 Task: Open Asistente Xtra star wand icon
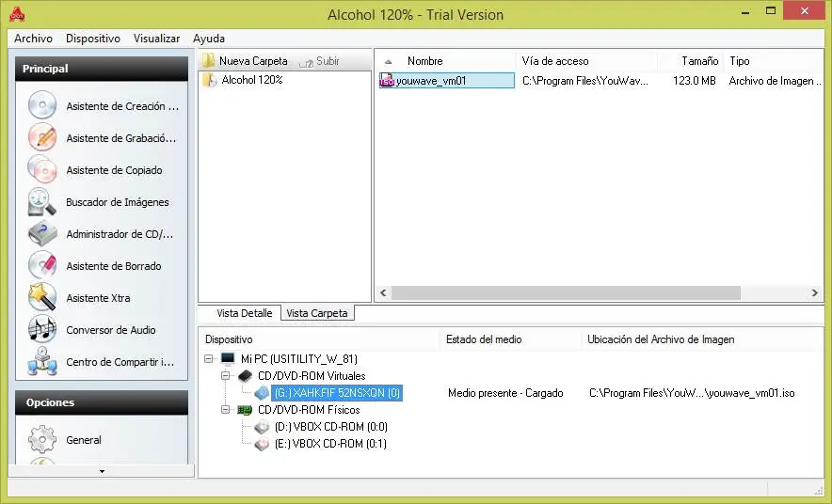[x=42, y=297]
